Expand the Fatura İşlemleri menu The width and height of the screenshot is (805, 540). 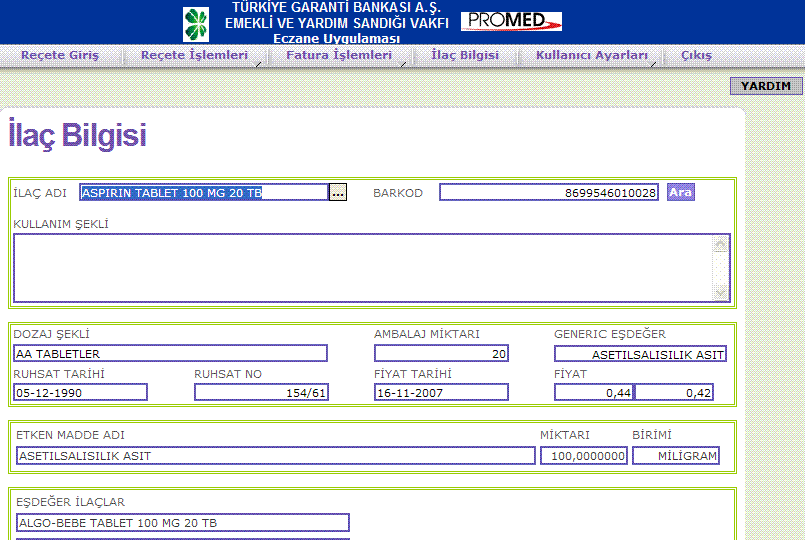click(339, 56)
